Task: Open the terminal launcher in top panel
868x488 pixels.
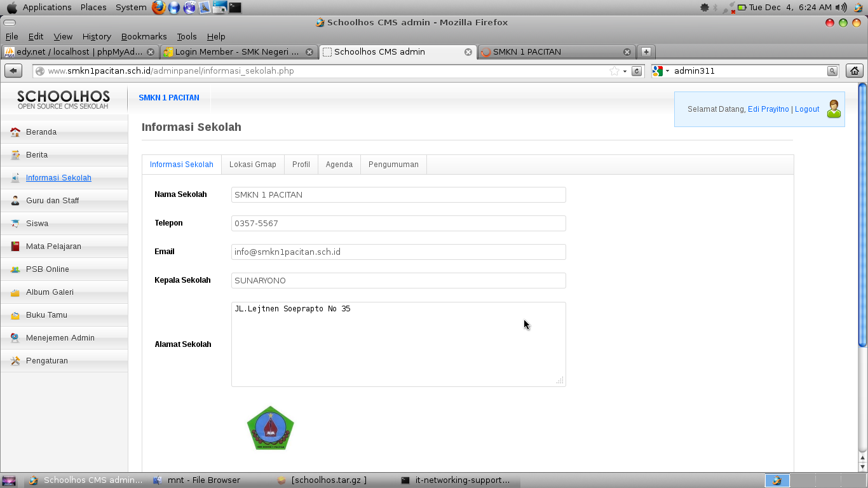Action: point(235,8)
